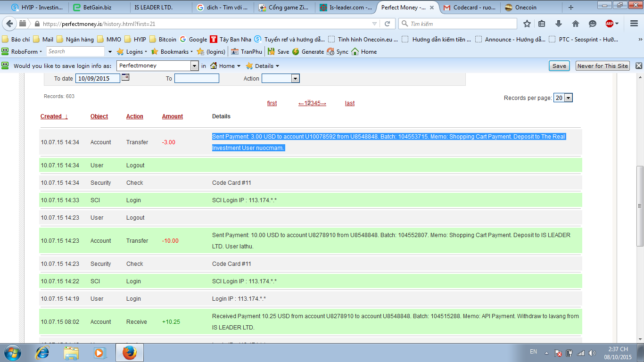This screenshot has height=362, width=644.
Task: Click the Save button in RoboForm bar
Action: (x=559, y=66)
